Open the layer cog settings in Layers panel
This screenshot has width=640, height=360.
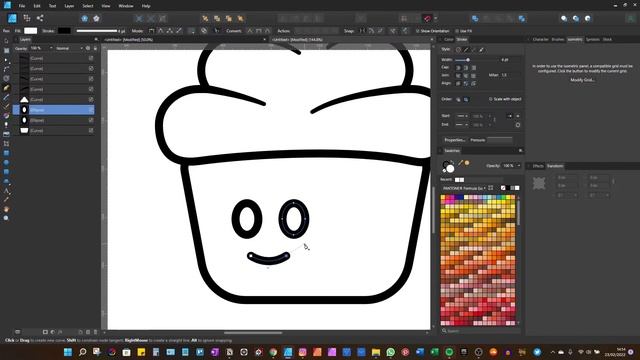88,48
